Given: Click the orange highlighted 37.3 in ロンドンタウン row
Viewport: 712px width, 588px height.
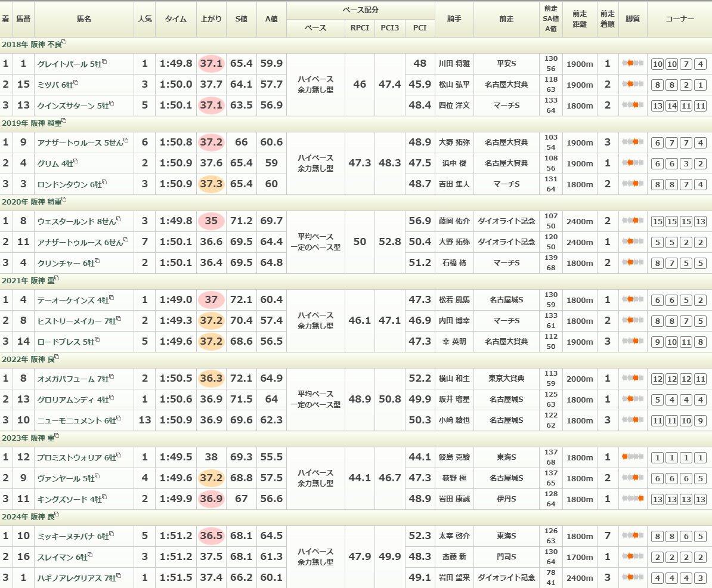Looking at the screenshot, I should pos(211,184).
